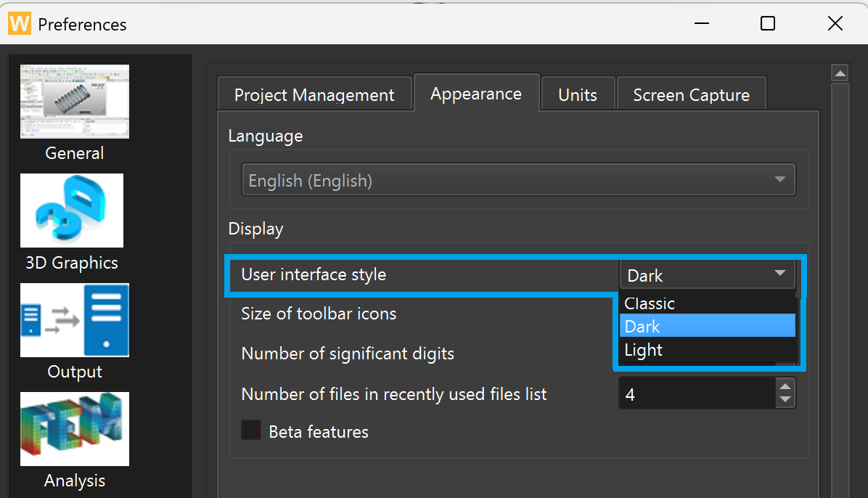Enable the Beta features checkbox
This screenshot has width=868, height=498.
pyautogui.click(x=251, y=430)
